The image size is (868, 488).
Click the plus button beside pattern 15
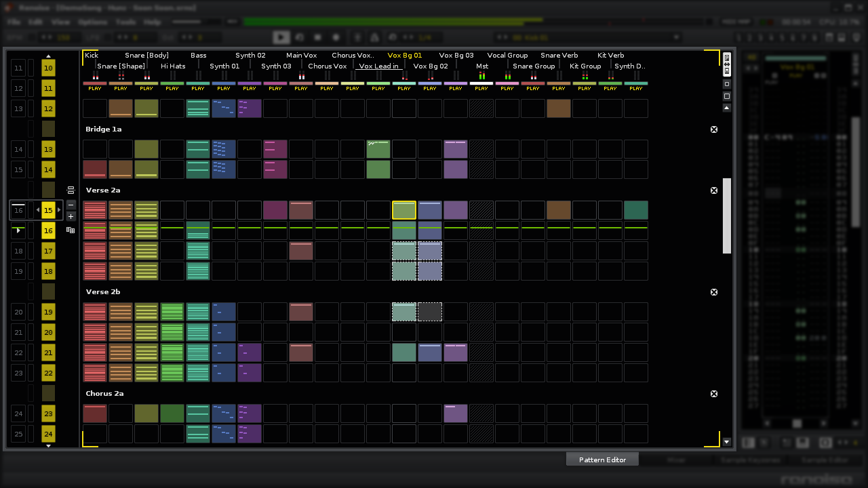click(71, 216)
